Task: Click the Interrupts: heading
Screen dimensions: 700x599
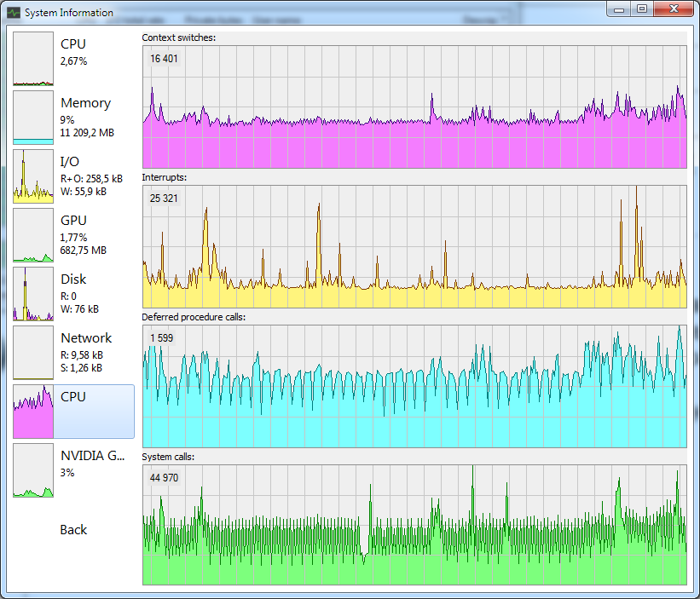Action: pos(165,177)
